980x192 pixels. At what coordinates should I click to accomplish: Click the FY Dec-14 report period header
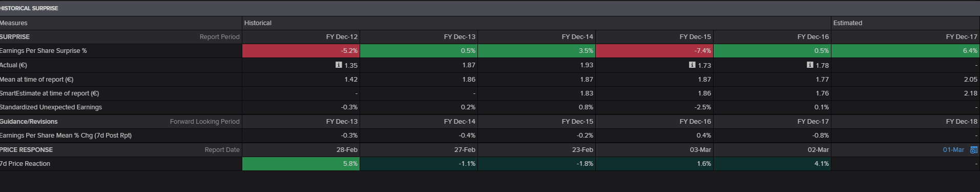pos(577,37)
